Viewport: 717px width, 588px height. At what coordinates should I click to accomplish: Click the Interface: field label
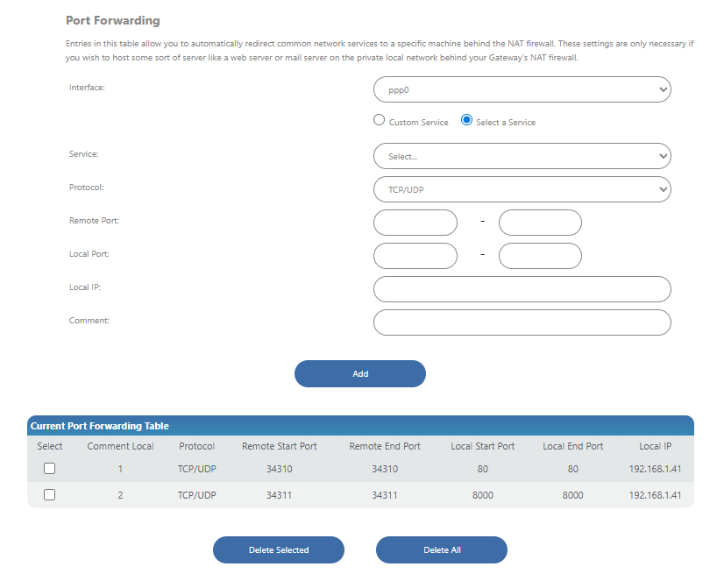87,88
